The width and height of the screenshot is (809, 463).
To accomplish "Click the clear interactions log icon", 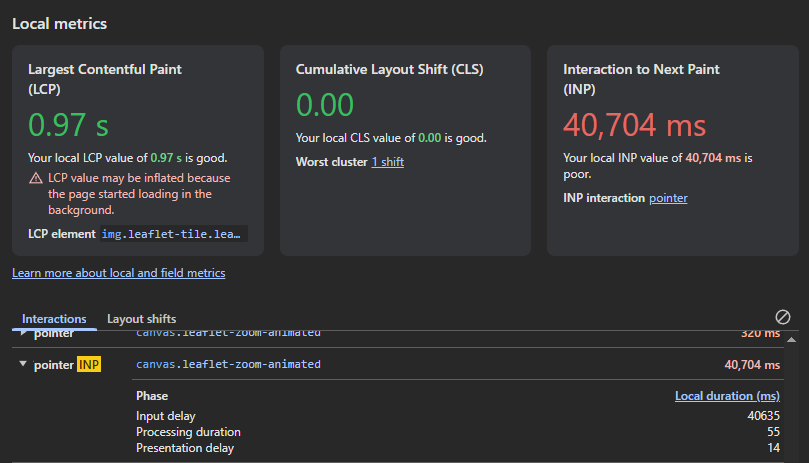I will coord(783,317).
